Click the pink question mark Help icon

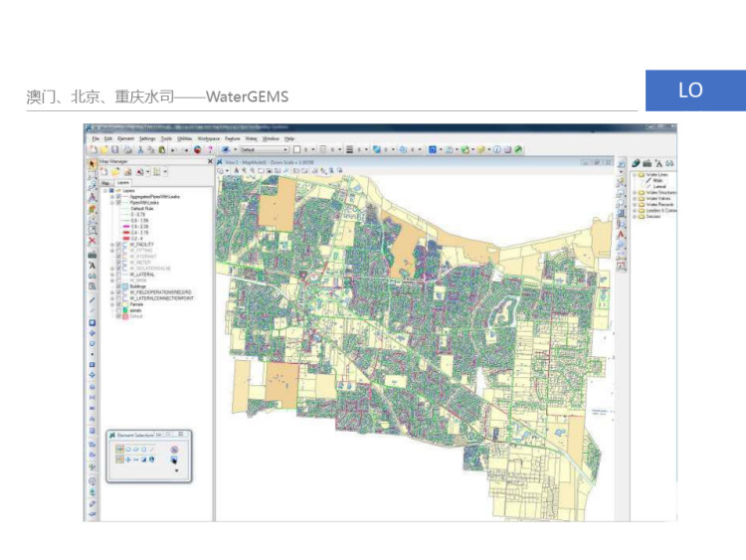[209, 150]
